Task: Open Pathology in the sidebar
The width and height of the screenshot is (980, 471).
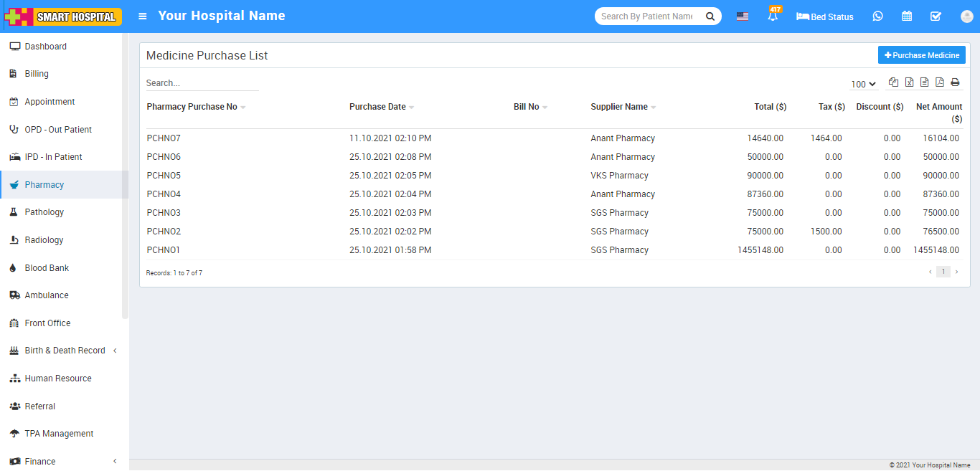Action: [x=44, y=212]
